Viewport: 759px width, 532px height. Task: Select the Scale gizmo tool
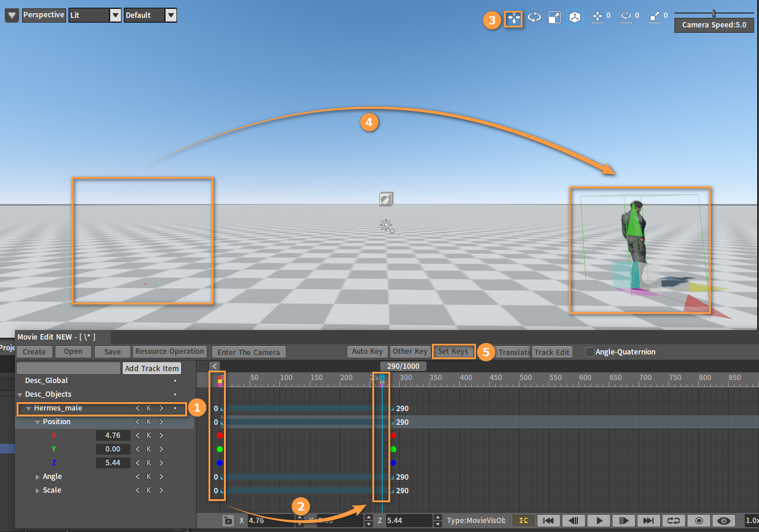pos(555,18)
